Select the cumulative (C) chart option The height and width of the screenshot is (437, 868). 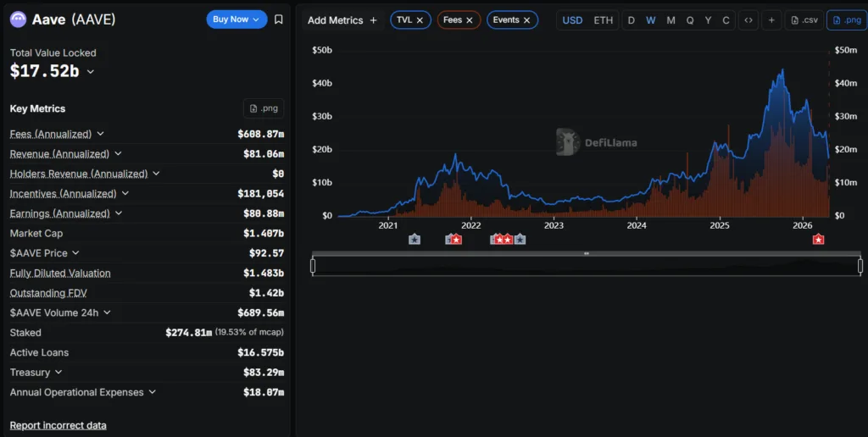(x=726, y=20)
